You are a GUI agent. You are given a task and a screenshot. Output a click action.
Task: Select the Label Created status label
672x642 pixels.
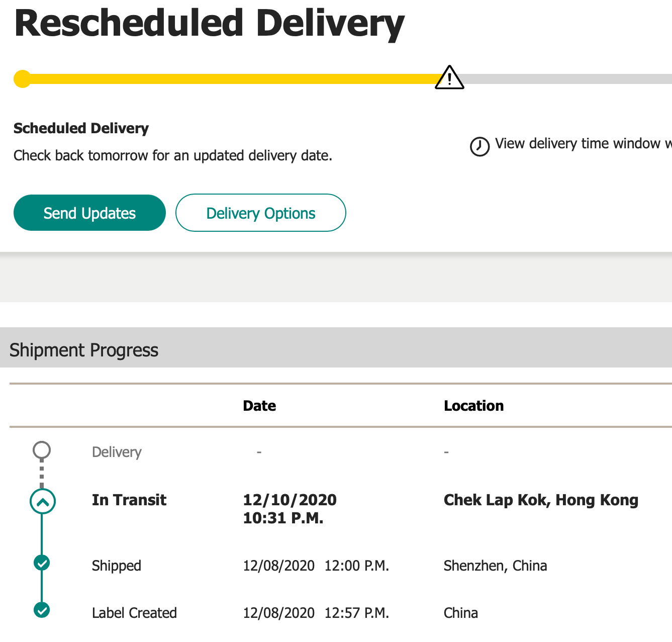tap(134, 613)
